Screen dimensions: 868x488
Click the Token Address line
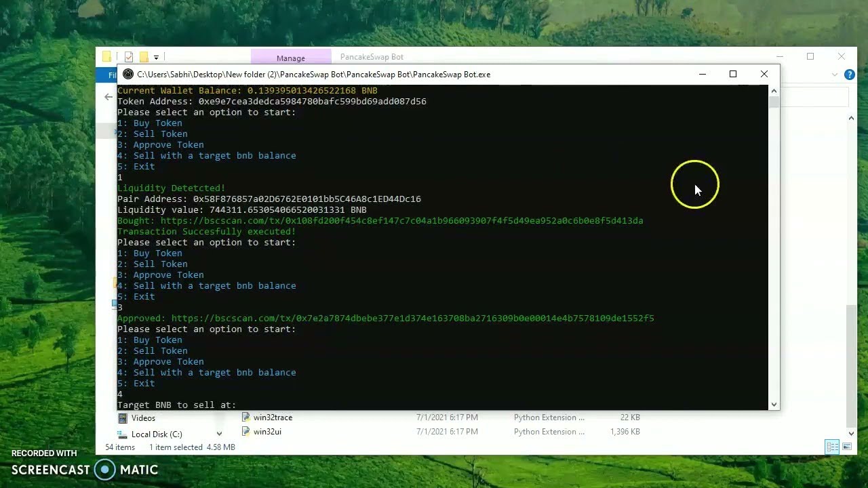tap(272, 102)
